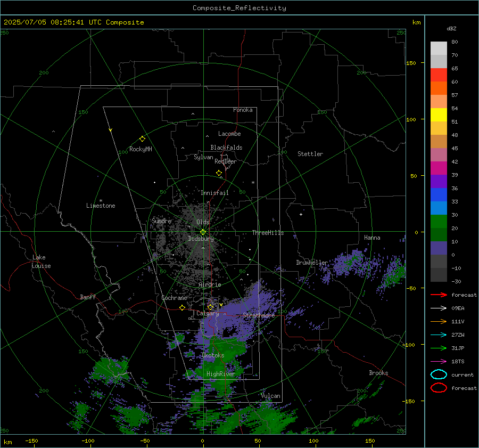This screenshot has width=479, height=448.
Task: Select the Innisfail map label
Action: tap(214, 193)
